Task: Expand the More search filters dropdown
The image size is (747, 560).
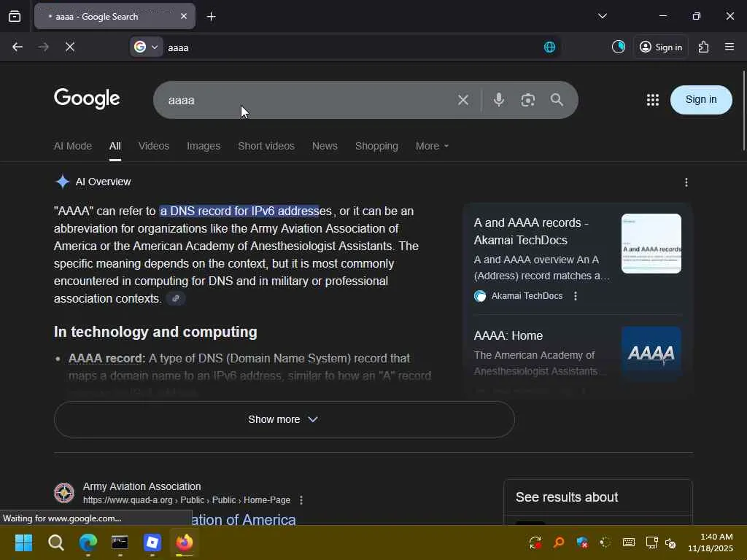Action: 432,146
